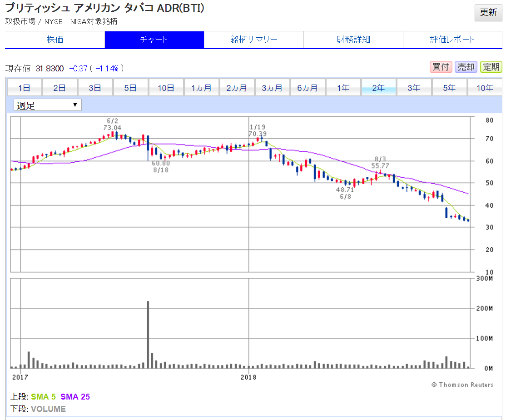Click the stock title ブリティッシュ アメリカン タバコ ADR(BTI)

pyautogui.click(x=104, y=8)
